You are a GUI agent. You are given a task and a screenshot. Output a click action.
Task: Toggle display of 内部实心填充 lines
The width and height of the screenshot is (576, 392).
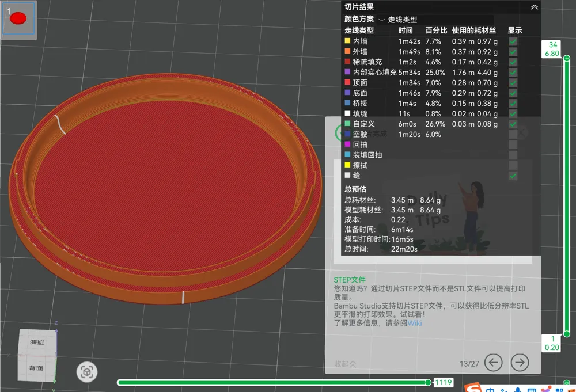click(x=513, y=73)
